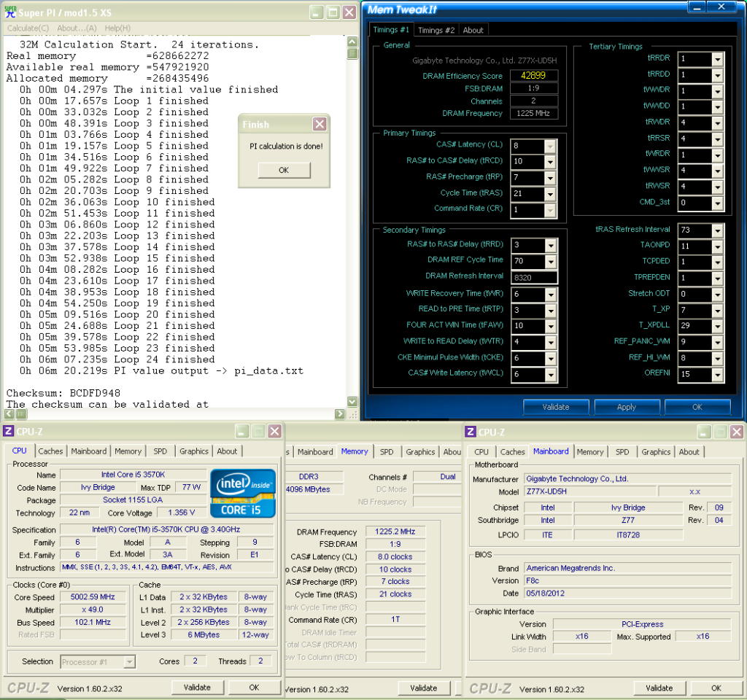Screen dimensions: 747x700
Task: Click OK in PI calculation done dialog
Action: [x=284, y=170]
